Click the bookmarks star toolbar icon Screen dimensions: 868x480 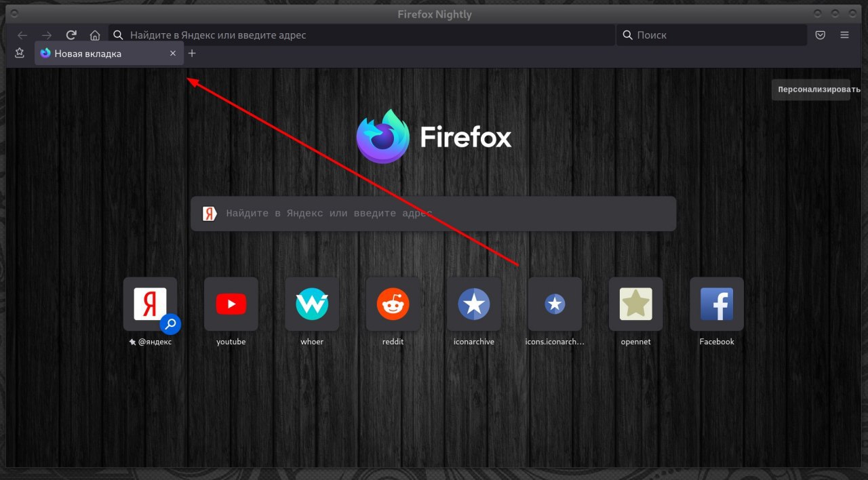(20, 53)
